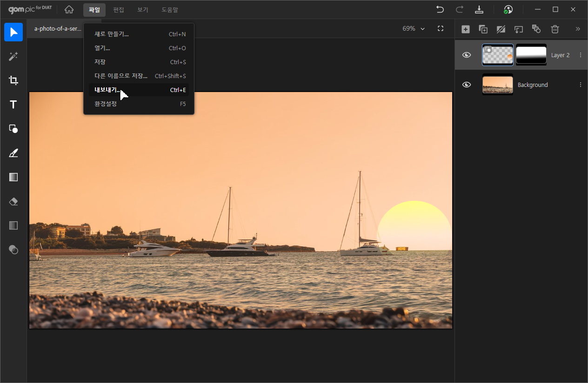This screenshot has height=383, width=588.
Task: Select the Eraser tool
Action: (x=13, y=201)
